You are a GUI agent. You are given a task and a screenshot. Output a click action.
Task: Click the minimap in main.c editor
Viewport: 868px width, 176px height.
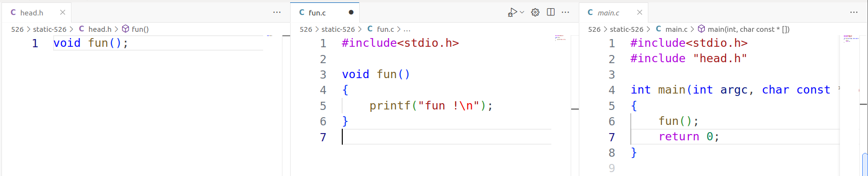851,39
